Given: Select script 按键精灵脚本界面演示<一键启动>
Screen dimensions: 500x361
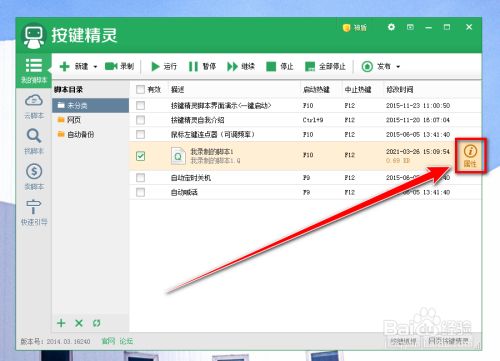Looking at the screenshot, I should point(221,106).
